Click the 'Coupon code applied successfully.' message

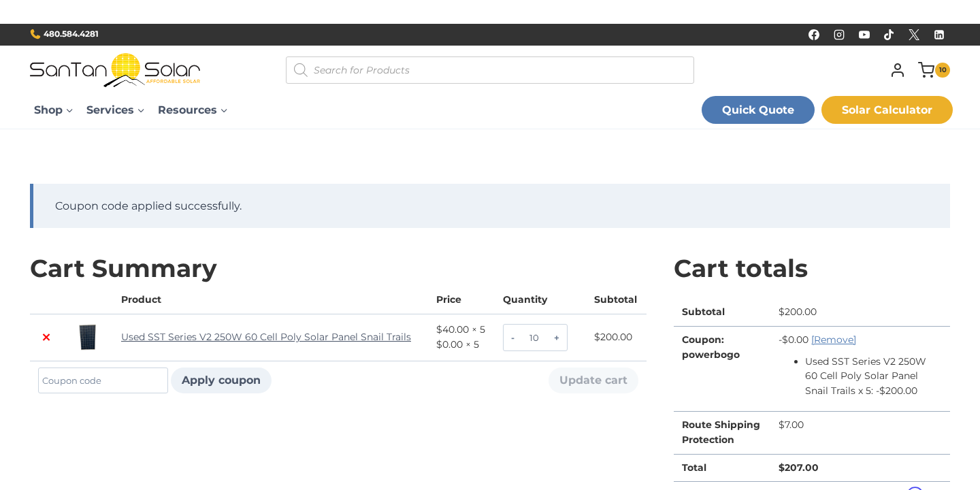tap(148, 206)
